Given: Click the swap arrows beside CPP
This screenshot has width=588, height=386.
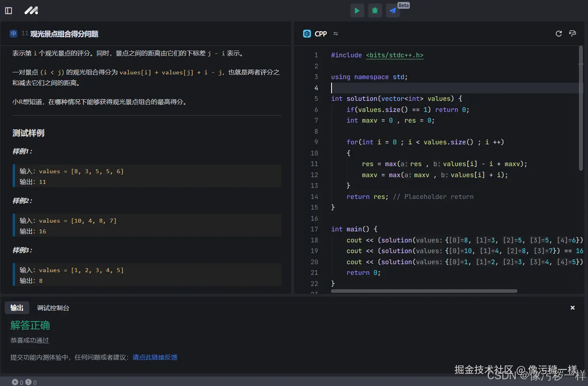Looking at the screenshot, I should (x=336, y=34).
